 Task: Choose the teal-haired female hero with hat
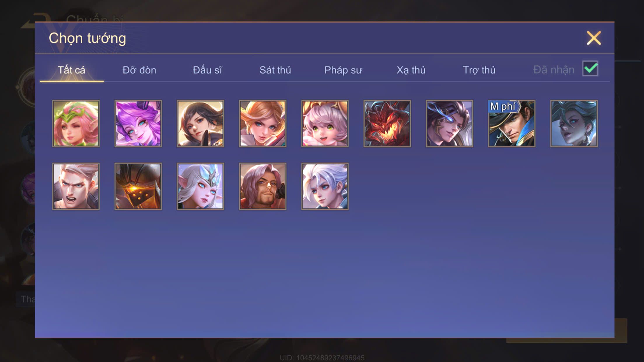574,124
